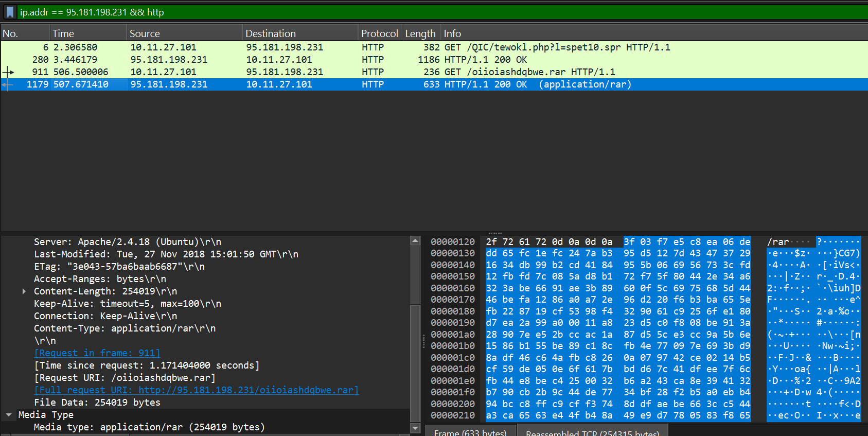Click the display filter bookmark icon
The width and height of the screenshot is (868, 436).
tap(9, 12)
